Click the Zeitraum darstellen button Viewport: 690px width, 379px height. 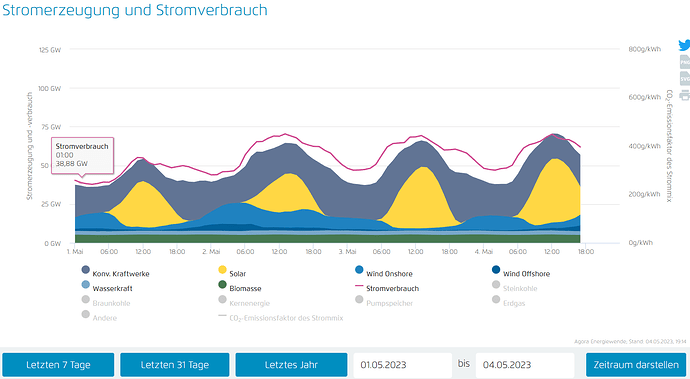click(x=636, y=364)
